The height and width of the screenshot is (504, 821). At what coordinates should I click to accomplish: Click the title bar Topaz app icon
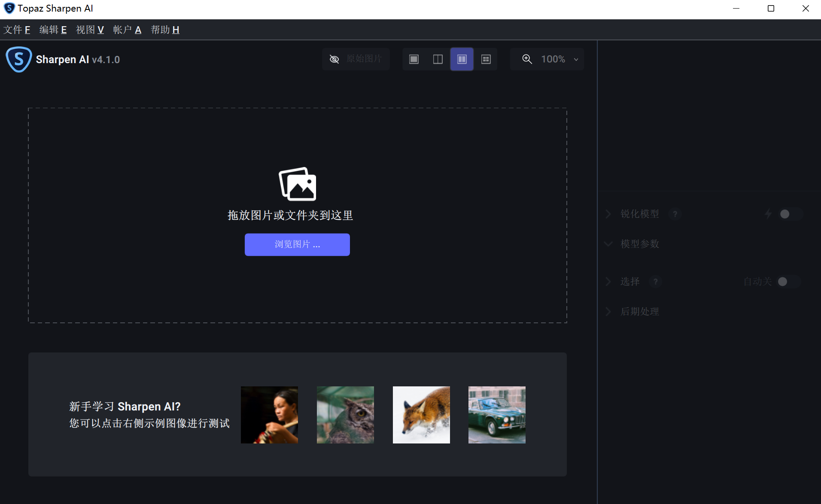[x=9, y=8]
